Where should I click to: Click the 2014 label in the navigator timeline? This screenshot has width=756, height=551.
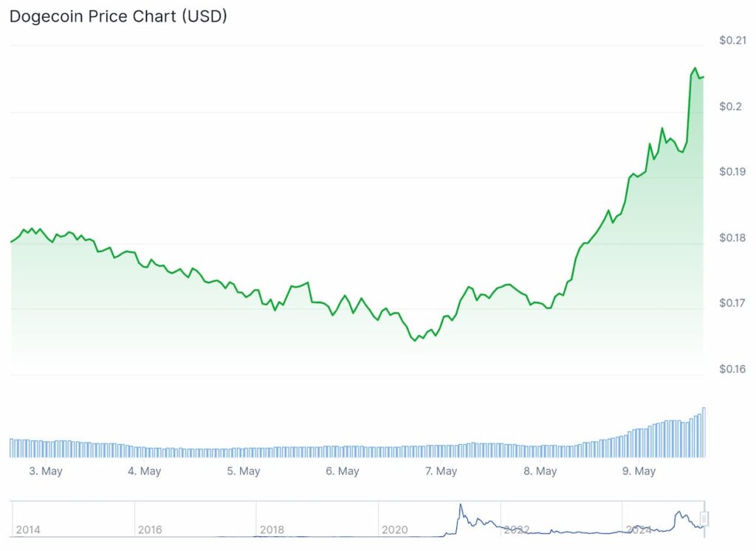click(x=27, y=530)
